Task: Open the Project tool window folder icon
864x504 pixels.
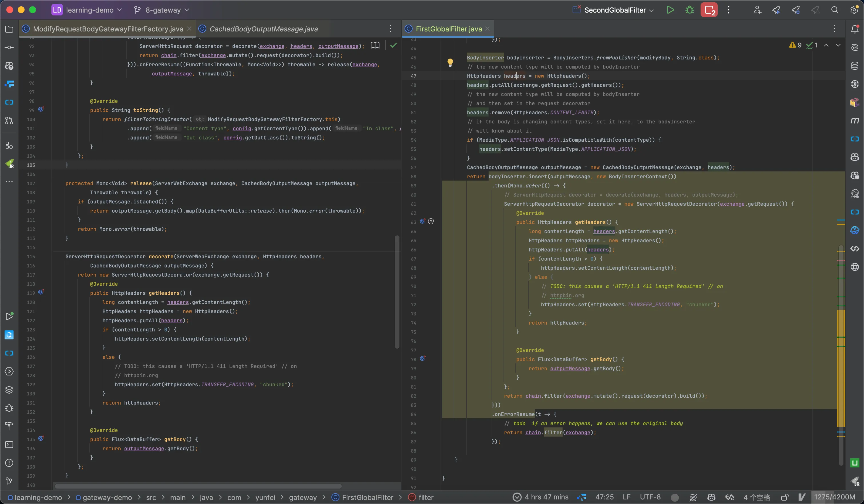Action: [x=9, y=29]
